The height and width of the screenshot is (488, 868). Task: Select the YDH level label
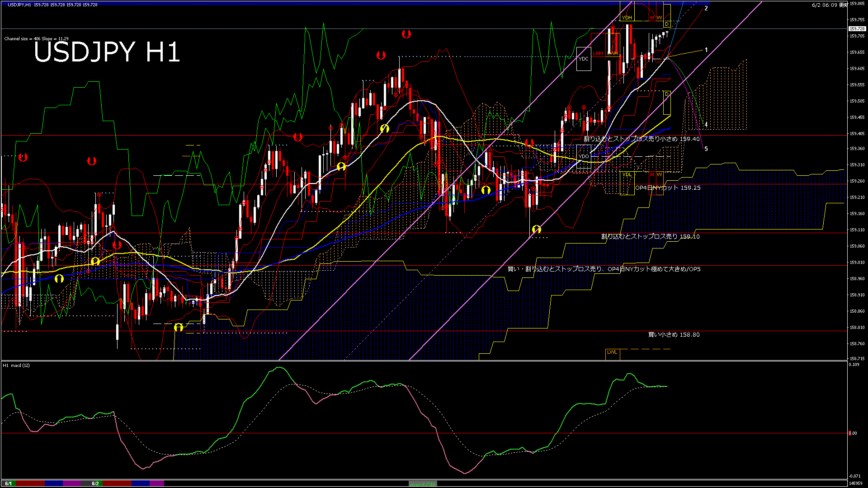(x=627, y=18)
